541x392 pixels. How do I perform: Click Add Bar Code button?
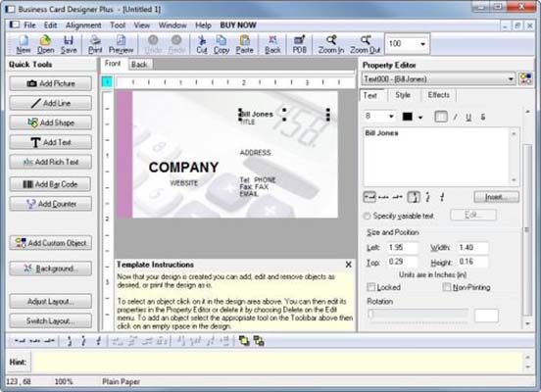pyautogui.click(x=51, y=184)
